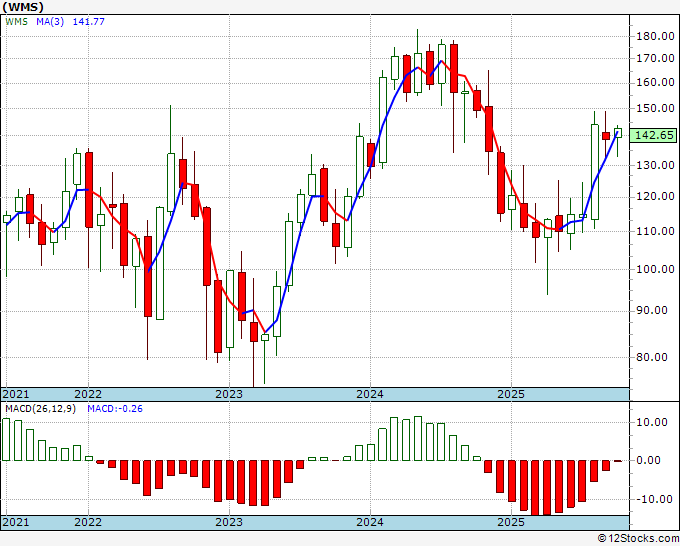Click the 120.00 price axis label

655,197
